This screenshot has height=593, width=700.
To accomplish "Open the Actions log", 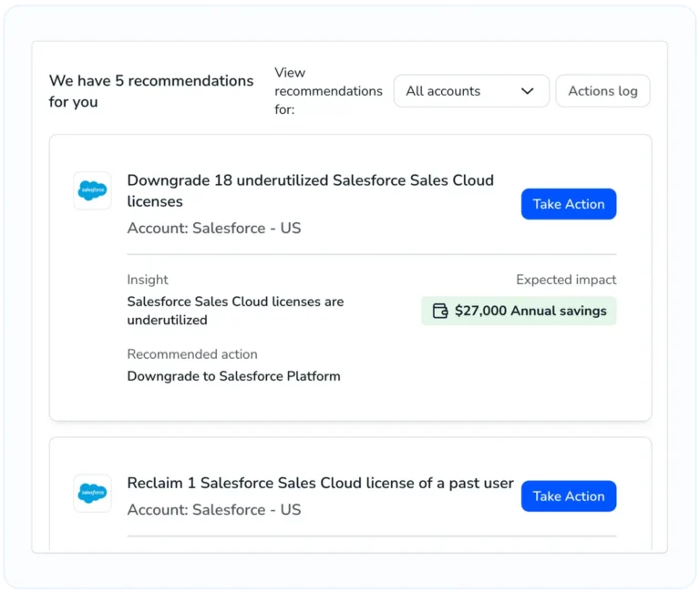I will (x=602, y=91).
